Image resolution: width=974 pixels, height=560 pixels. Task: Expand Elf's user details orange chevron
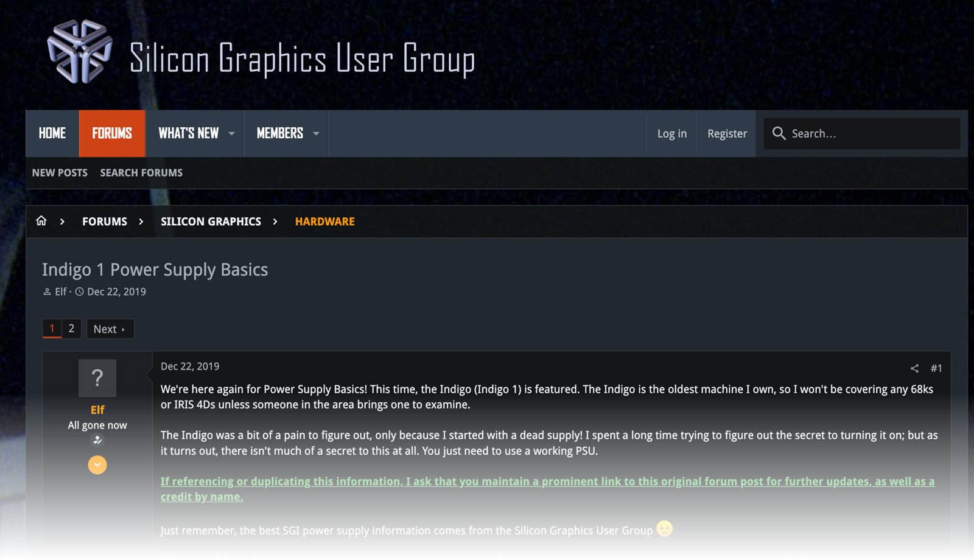click(97, 465)
